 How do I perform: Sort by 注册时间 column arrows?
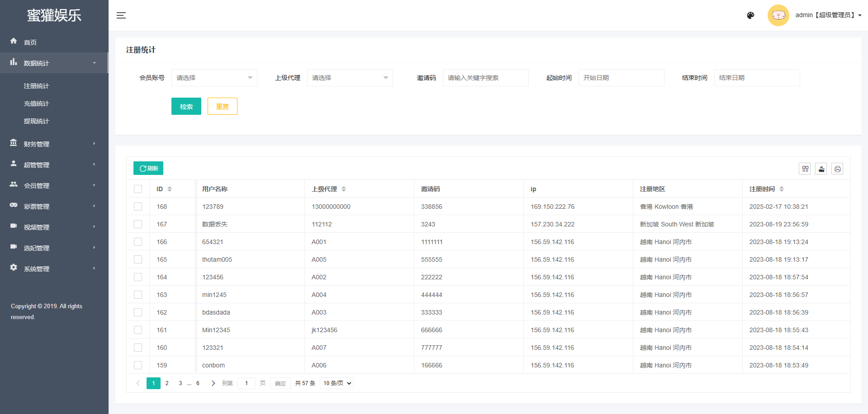point(781,189)
